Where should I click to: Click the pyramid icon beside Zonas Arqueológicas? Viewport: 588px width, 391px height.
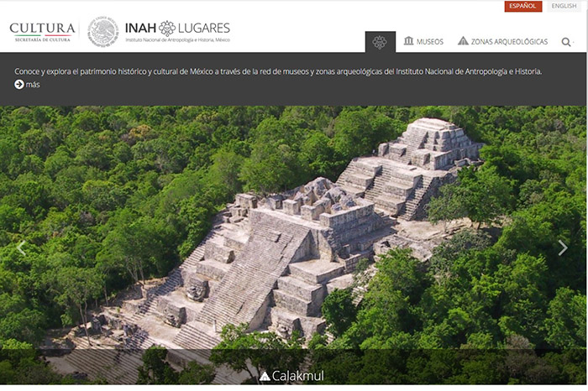[463, 41]
